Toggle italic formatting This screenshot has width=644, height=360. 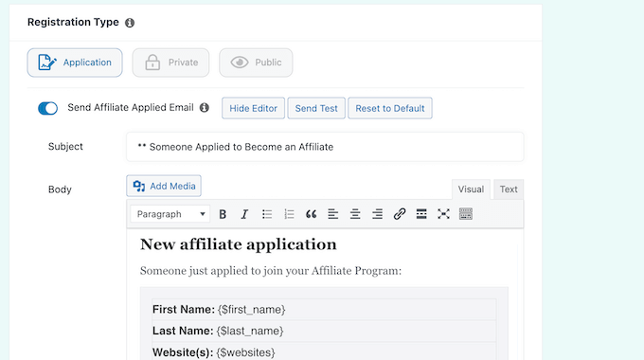pos(244,214)
